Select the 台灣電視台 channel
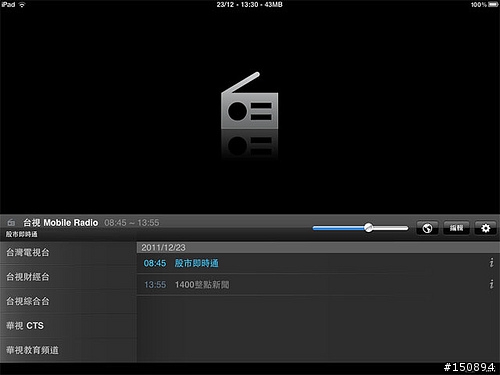This screenshot has height=375, width=500. coord(68,253)
